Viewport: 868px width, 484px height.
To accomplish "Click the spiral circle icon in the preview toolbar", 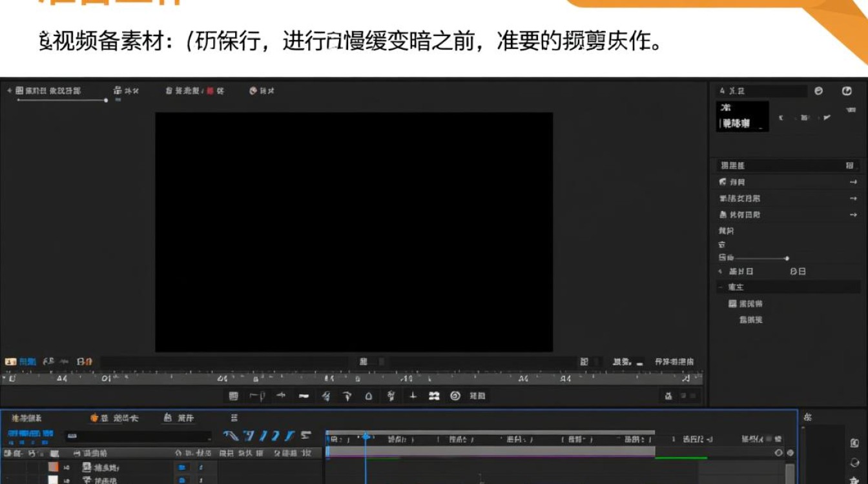I will (x=455, y=396).
